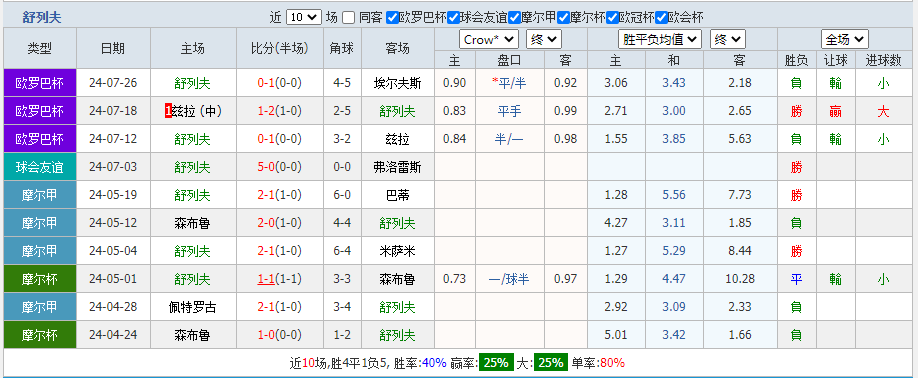Image resolution: width=918 pixels, height=378 pixels.
Task: Click the 1-2 score in the 24-07-18 row
Action: pos(266,111)
